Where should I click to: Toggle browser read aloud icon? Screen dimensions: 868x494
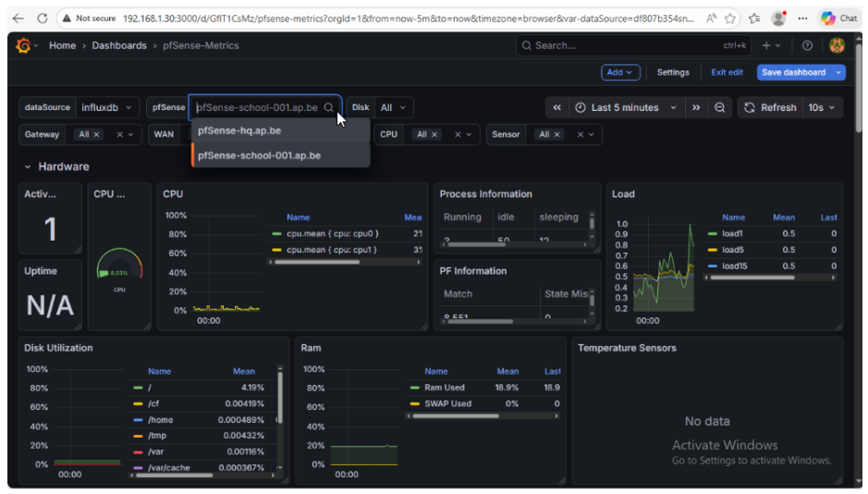click(x=711, y=19)
